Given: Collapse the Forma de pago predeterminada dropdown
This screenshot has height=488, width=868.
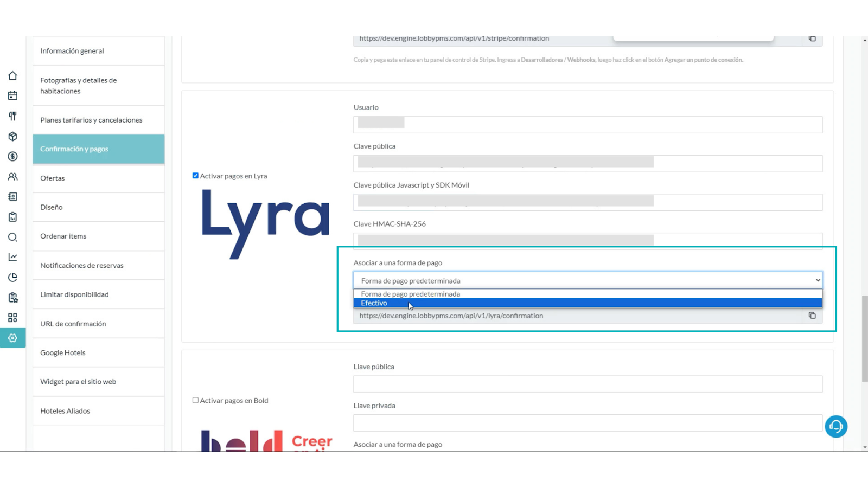Looking at the screenshot, I should pos(588,280).
